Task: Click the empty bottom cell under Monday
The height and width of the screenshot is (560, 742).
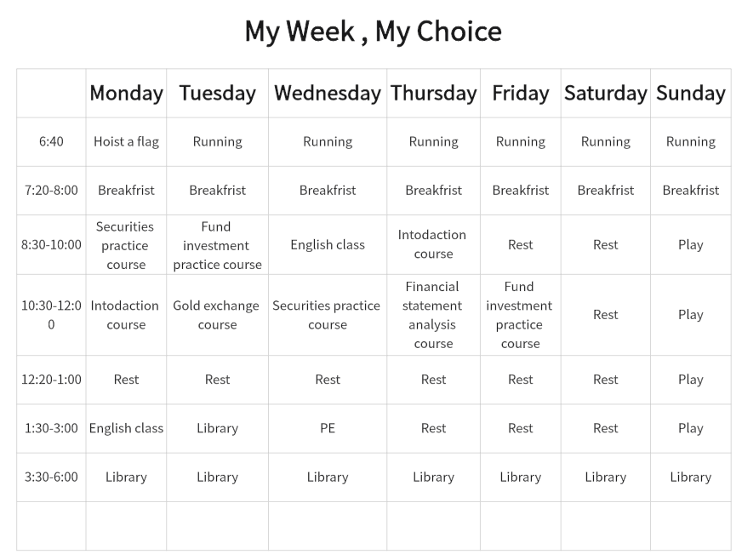Action: point(126,526)
